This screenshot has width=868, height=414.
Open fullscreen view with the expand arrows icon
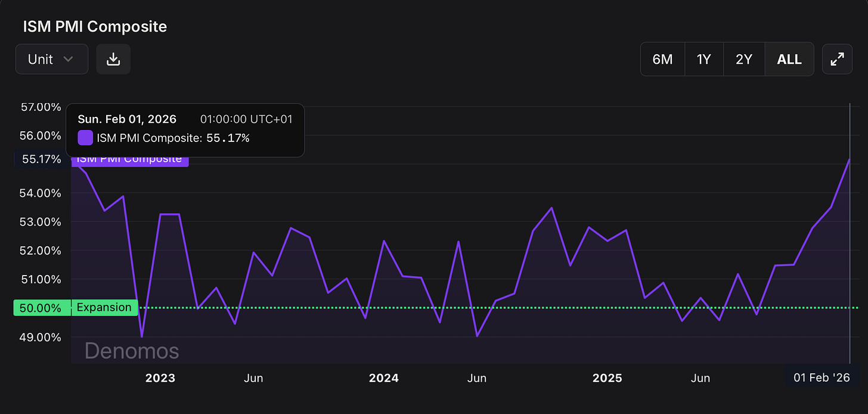coord(837,59)
